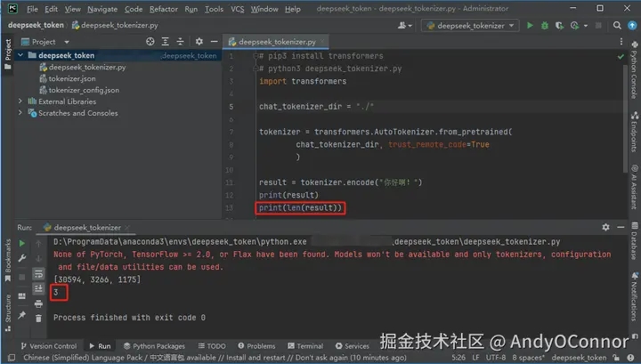Toggle soft-wrap in Run console

click(38, 273)
